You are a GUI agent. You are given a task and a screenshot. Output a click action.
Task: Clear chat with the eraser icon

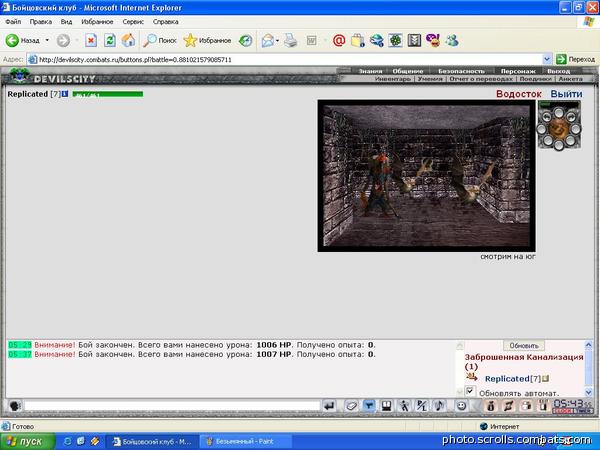pos(351,406)
